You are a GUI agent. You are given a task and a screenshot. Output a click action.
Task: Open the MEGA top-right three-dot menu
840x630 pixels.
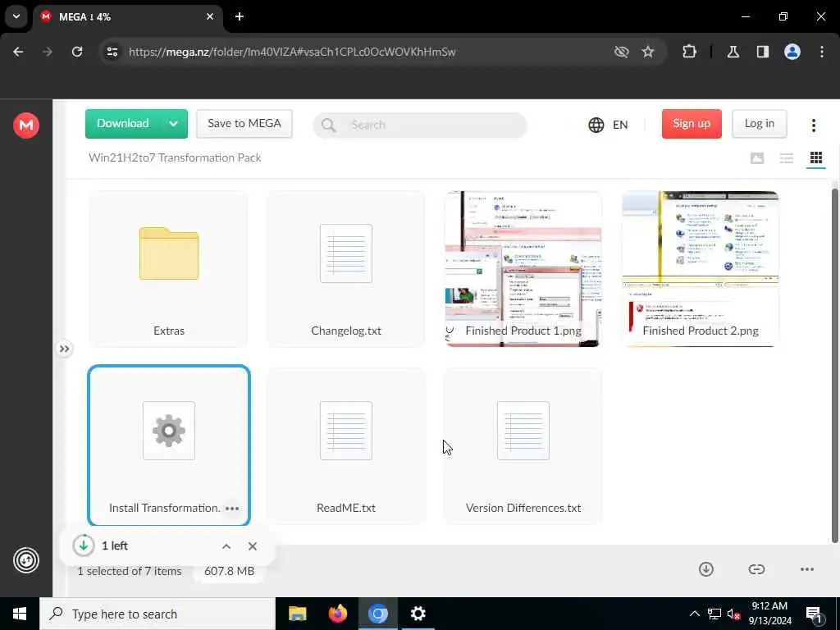[x=813, y=125]
